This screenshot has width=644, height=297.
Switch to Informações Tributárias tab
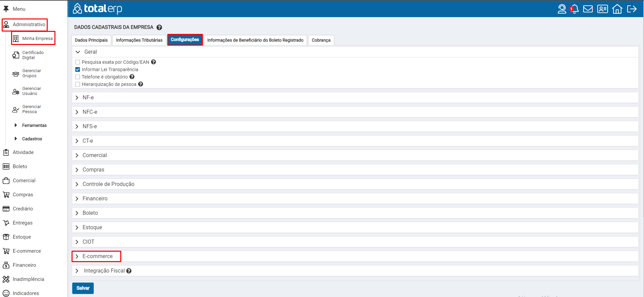139,40
